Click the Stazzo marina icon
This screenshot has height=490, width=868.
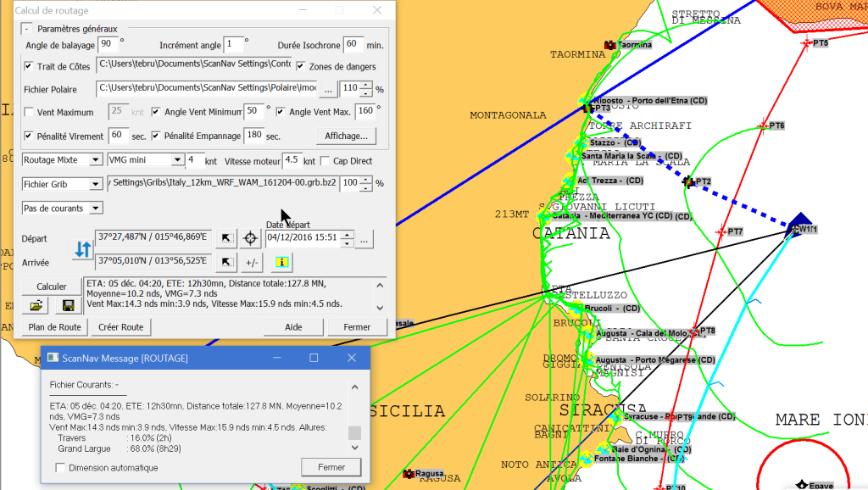pos(581,142)
